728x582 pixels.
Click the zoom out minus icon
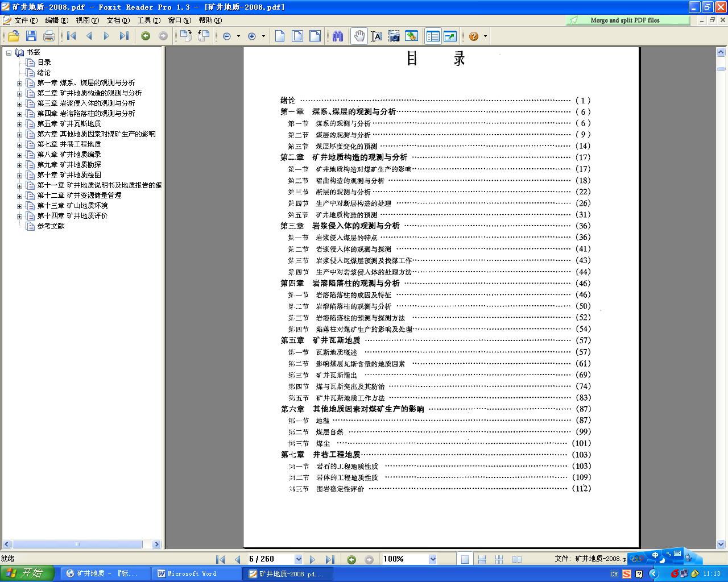(x=227, y=36)
